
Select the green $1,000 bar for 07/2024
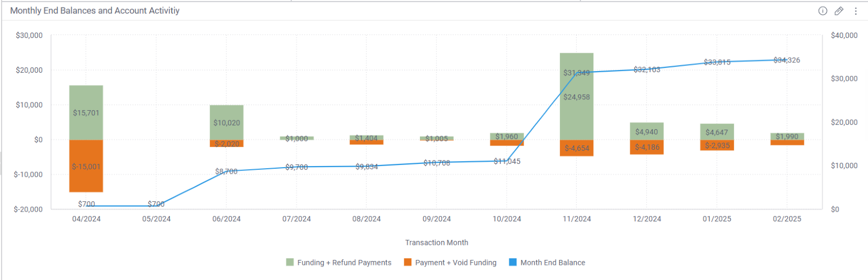tap(297, 138)
